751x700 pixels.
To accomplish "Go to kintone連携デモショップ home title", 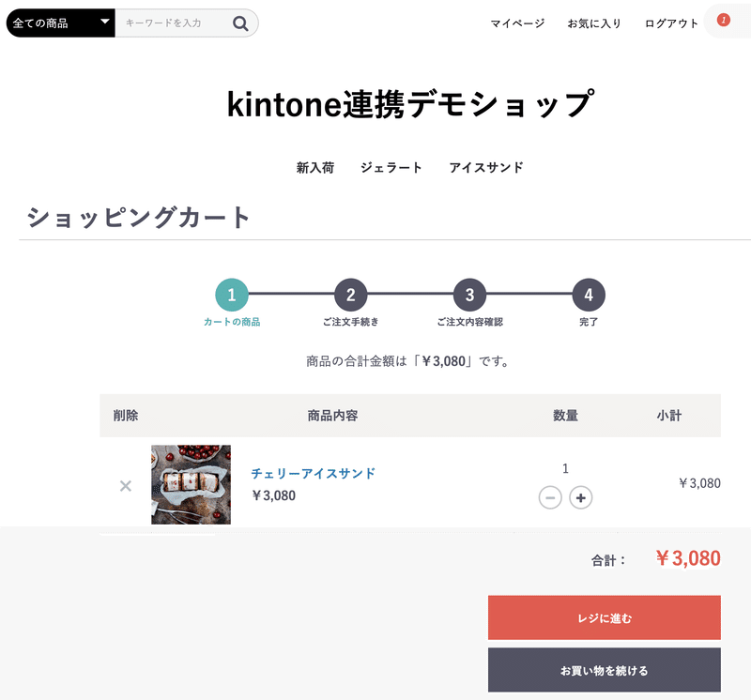I will click(411, 104).
